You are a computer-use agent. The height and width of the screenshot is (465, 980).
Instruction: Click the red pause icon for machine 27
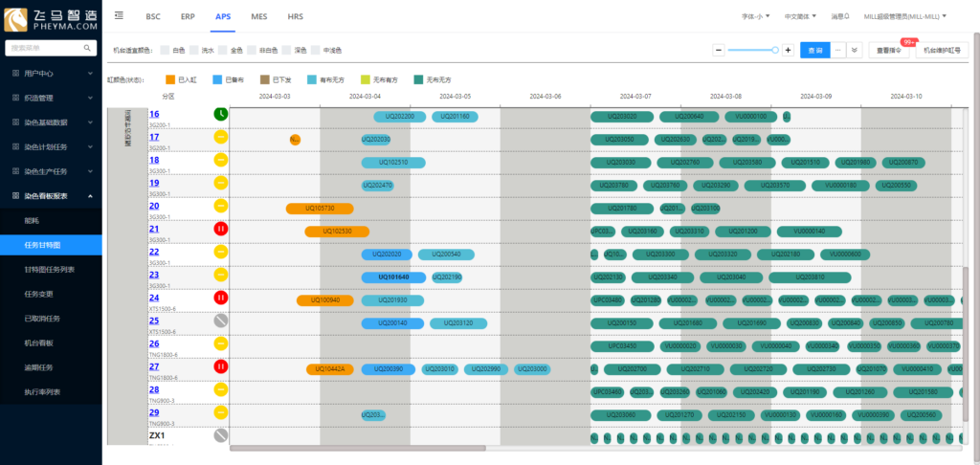[220, 366]
